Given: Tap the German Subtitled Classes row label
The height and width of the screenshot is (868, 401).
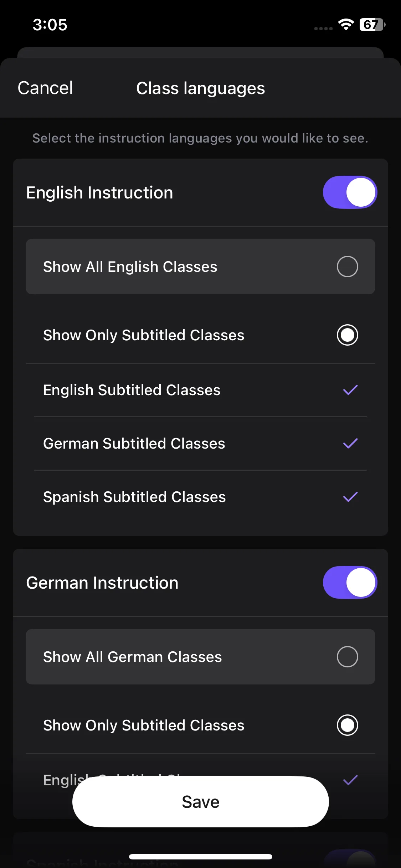Looking at the screenshot, I should click(x=134, y=444).
